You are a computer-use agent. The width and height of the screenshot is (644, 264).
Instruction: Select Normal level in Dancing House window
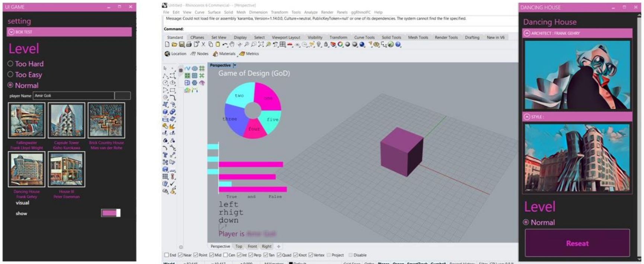[x=539, y=222]
